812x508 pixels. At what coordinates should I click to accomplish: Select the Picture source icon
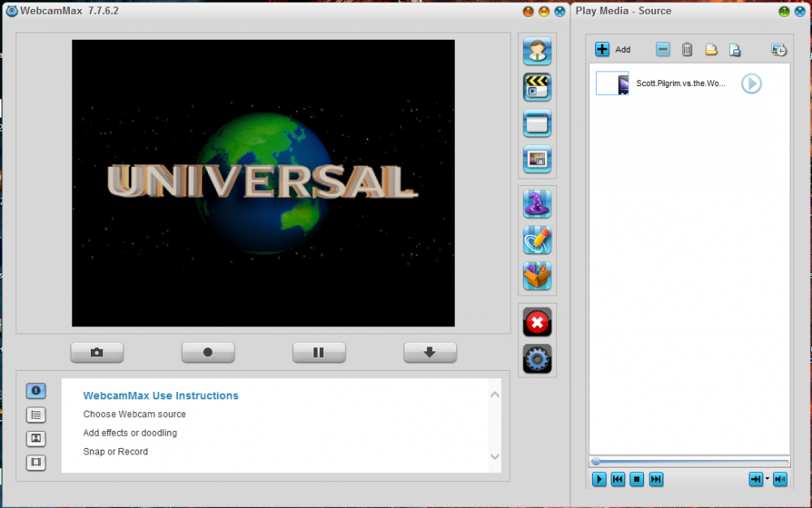tap(537, 159)
